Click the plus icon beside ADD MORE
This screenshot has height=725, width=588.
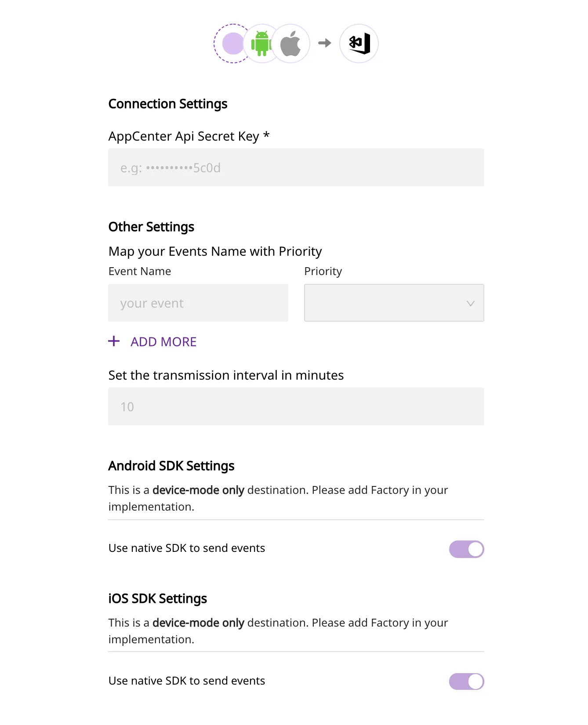[114, 341]
